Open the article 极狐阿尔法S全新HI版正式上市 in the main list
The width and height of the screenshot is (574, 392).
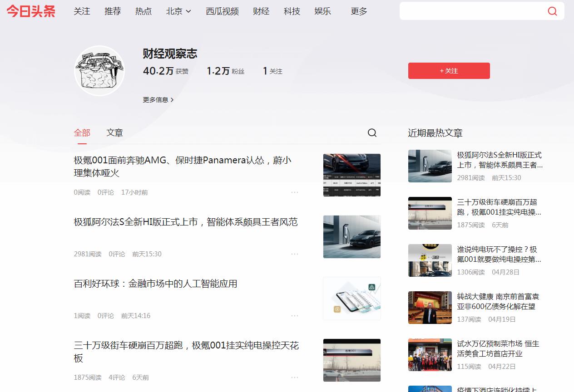point(186,222)
